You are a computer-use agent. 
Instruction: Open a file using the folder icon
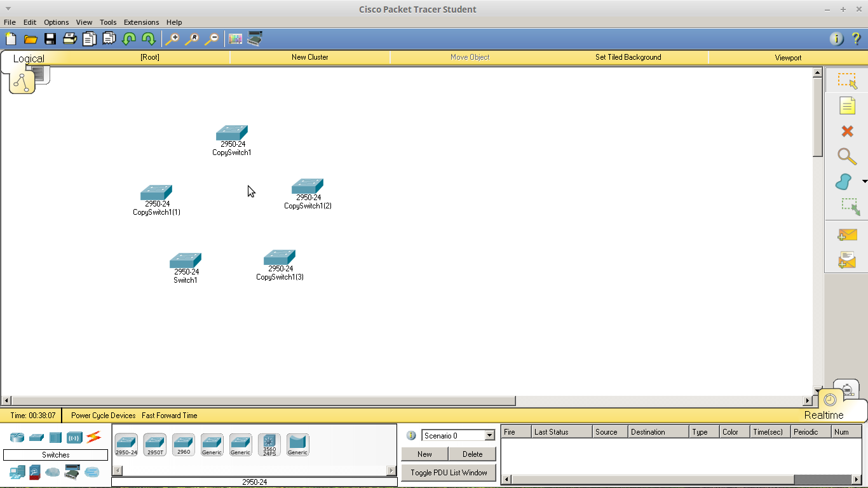click(x=31, y=39)
